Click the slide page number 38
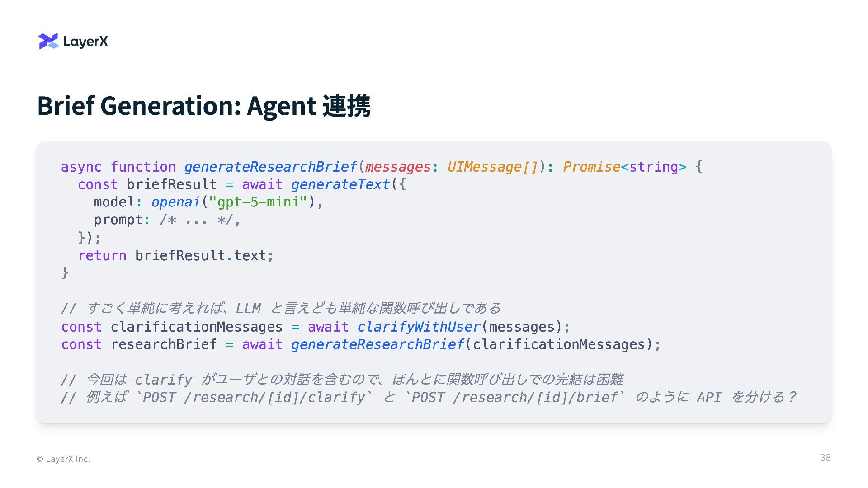This screenshot has width=868, height=488. pos(825,458)
